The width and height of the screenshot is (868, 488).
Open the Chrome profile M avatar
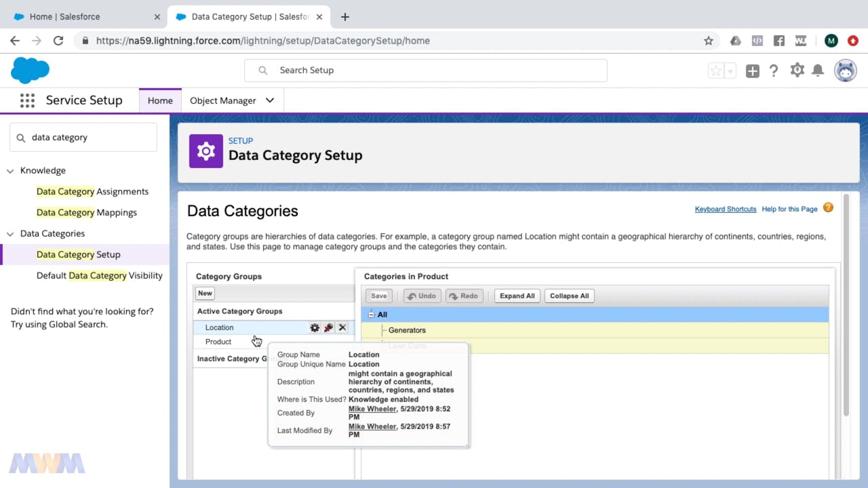[831, 41]
